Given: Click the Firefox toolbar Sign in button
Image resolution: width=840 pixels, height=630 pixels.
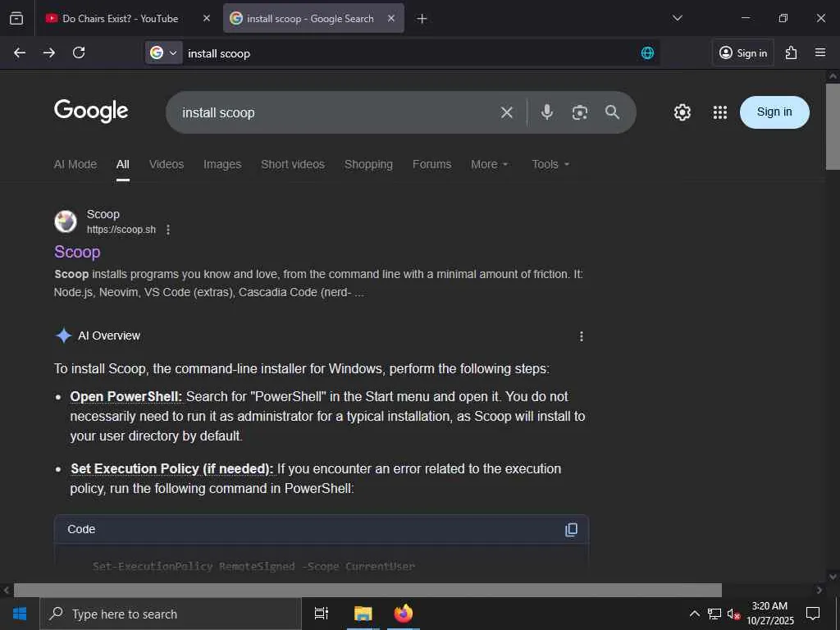Looking at the screenshot, I should (743, 52).
